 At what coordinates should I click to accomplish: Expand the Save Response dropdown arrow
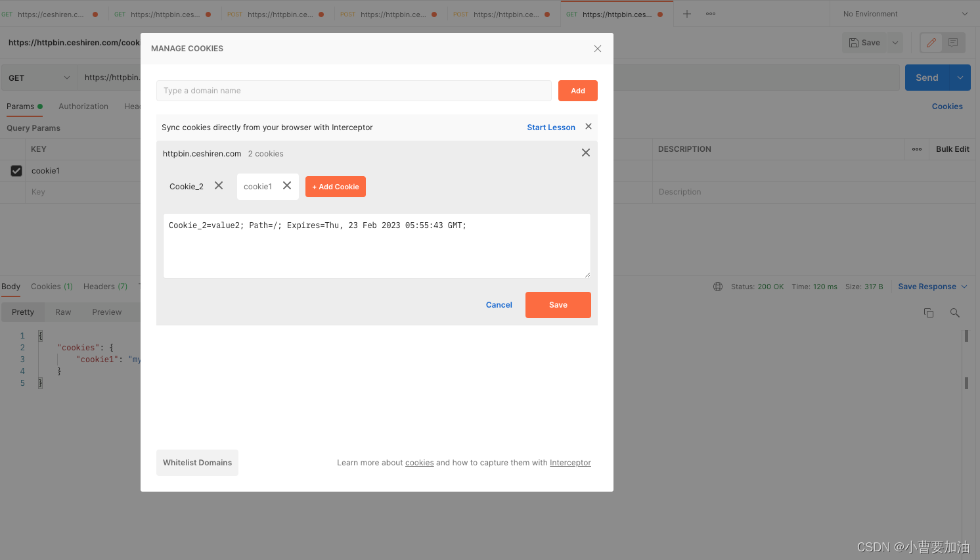tap(964, 287)
